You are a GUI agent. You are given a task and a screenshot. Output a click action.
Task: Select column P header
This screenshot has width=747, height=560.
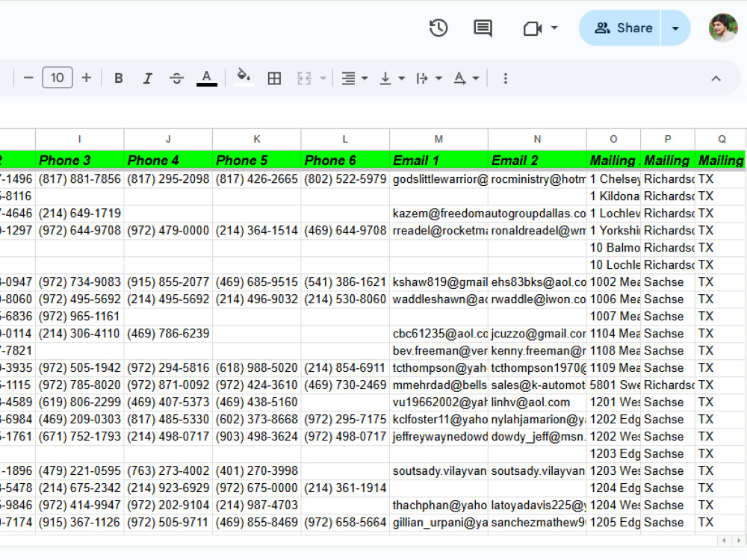[668, 139]
